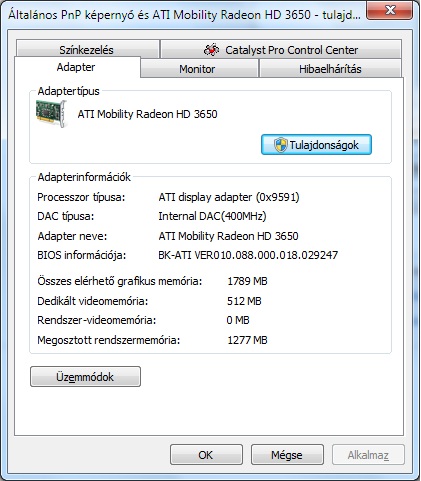This screenshot has height=481, width=421.
Task: Click the Processzor típusa label
Action: click(81, 197)
